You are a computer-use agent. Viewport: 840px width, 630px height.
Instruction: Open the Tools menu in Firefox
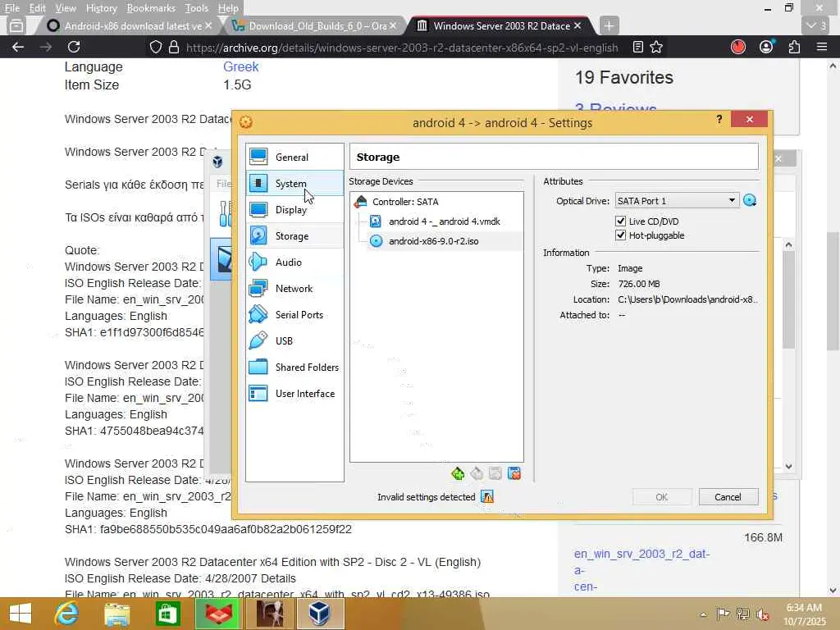pyautogui.click(x=197, y=8)
